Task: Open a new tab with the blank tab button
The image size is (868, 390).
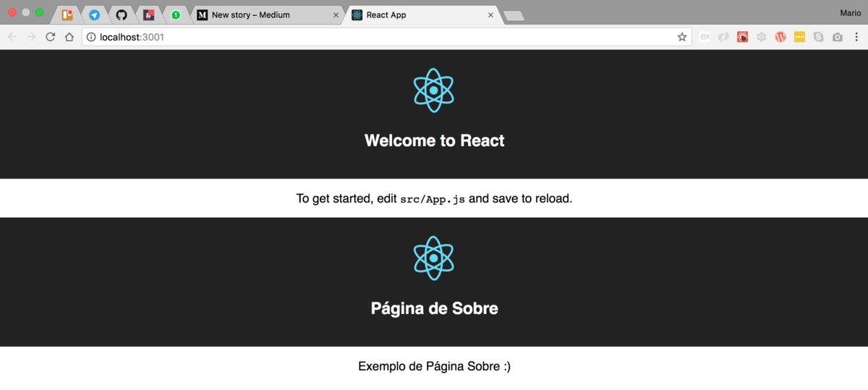Action: [514, 16]
